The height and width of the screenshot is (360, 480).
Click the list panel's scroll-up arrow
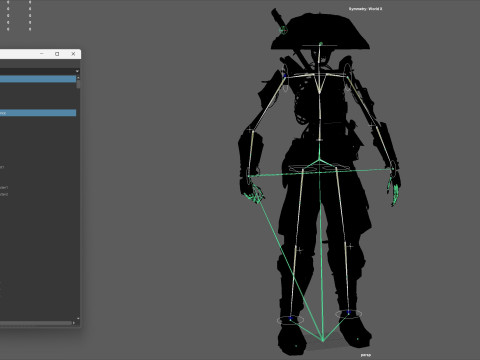click(x=78, y=77)
